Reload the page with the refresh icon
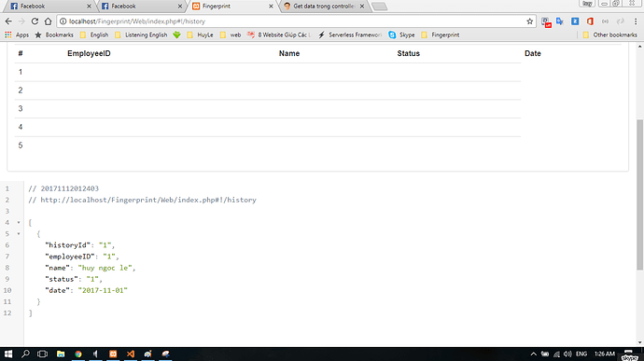 tap(35, 21)
